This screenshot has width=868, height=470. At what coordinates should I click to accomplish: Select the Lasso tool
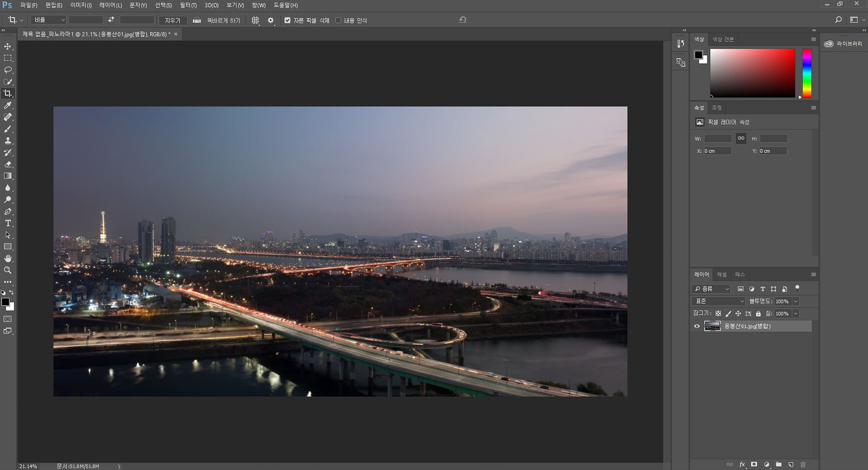click(x=8, y=70)
